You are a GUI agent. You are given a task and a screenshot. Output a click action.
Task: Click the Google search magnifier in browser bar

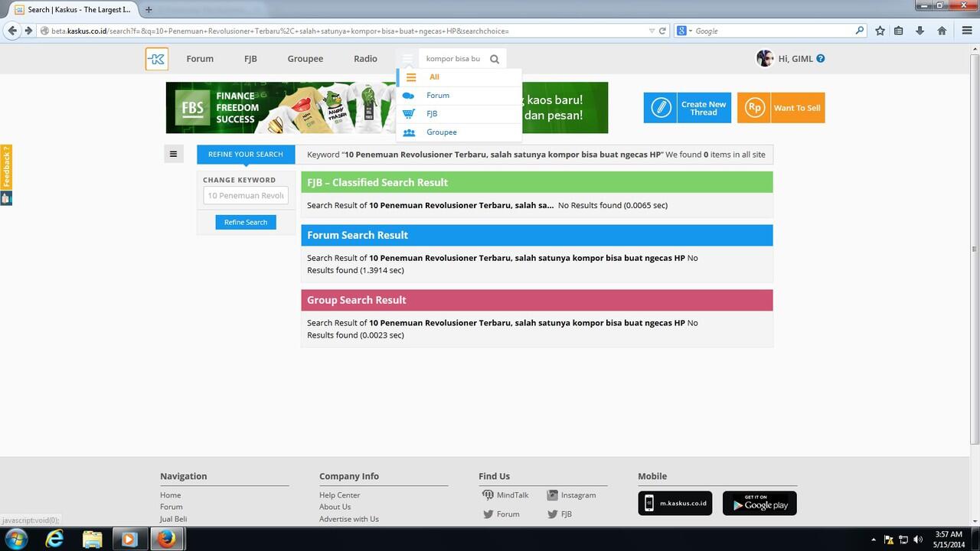click(x=860, y=31)
